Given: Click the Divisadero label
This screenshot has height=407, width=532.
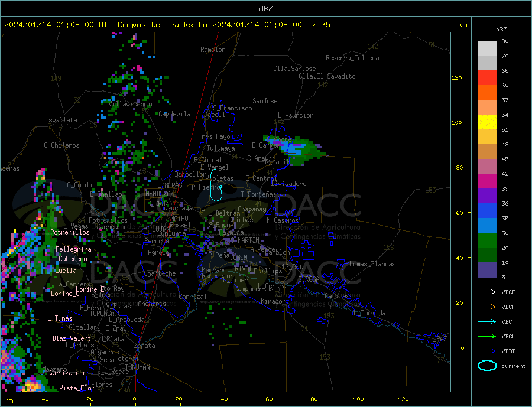Looking at the screenshot, I should coord(288,184).
